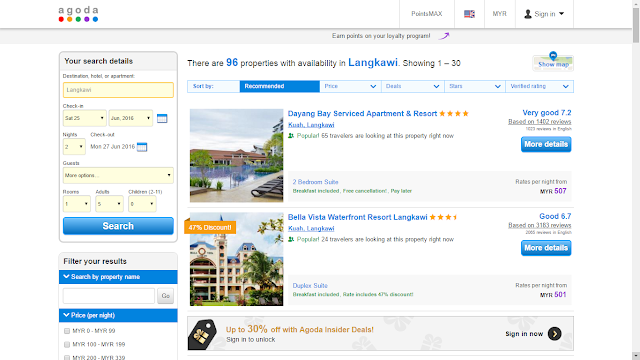Click the Earn points on your loyalty program text
The height and width of the screenshot is (360, 640).
coord(381,36)
